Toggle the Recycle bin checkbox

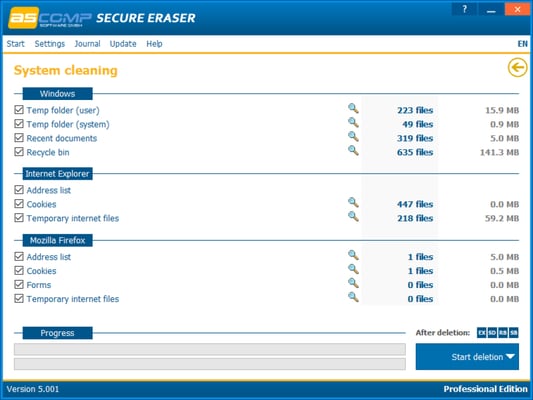19,152
